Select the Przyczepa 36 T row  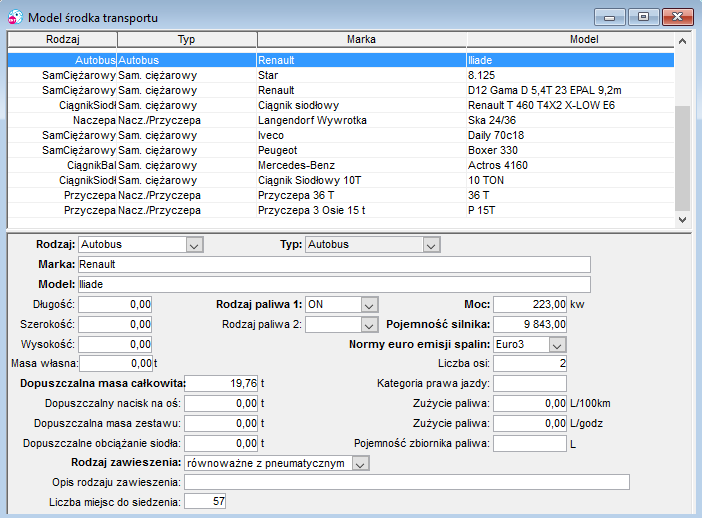(x=341, y=195)
